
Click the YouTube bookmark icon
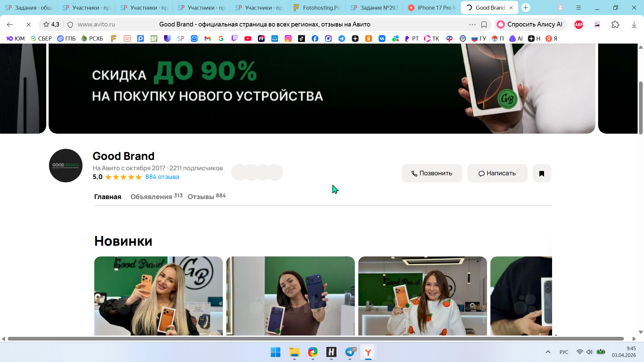pos(248,39)
